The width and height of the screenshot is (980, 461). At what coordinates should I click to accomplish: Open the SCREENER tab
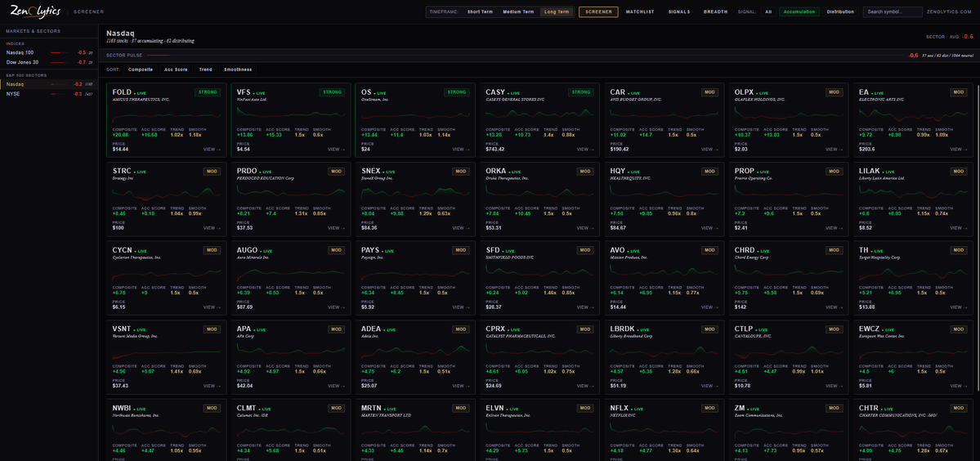pyautogui.click(x=598, y=12)
